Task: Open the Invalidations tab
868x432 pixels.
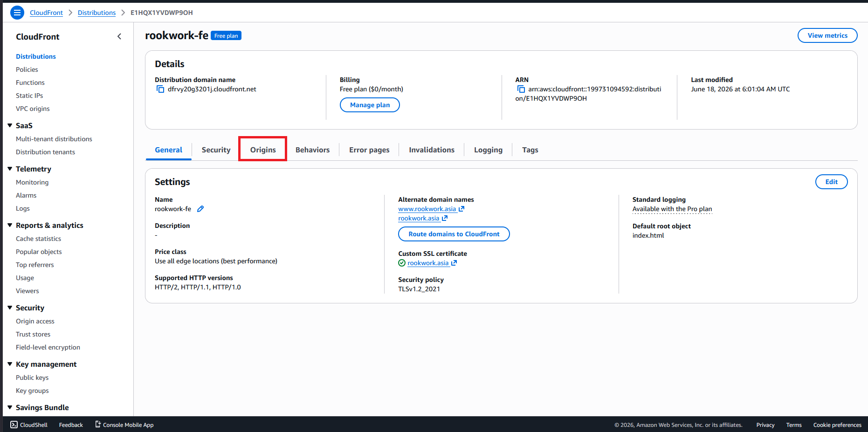Action: click(432, 150)
